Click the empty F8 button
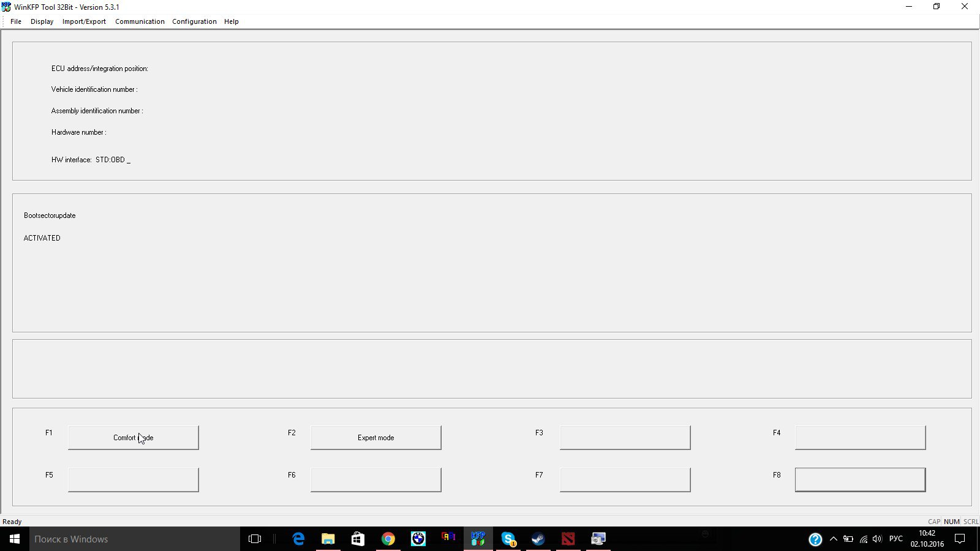The image size is (980, 551). coord(861,480)
